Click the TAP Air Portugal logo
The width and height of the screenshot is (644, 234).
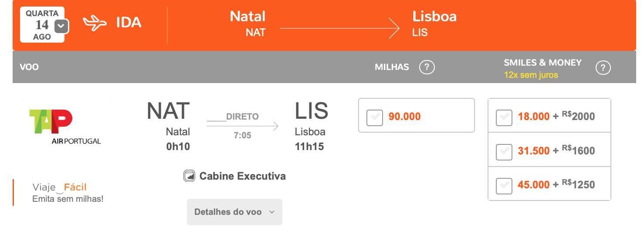[x=65, y=127]
